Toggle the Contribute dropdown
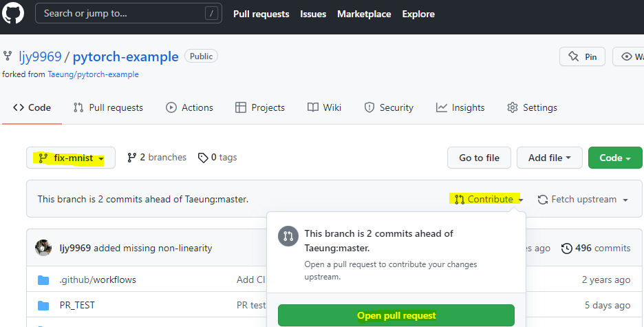 [x=489, y=199]
